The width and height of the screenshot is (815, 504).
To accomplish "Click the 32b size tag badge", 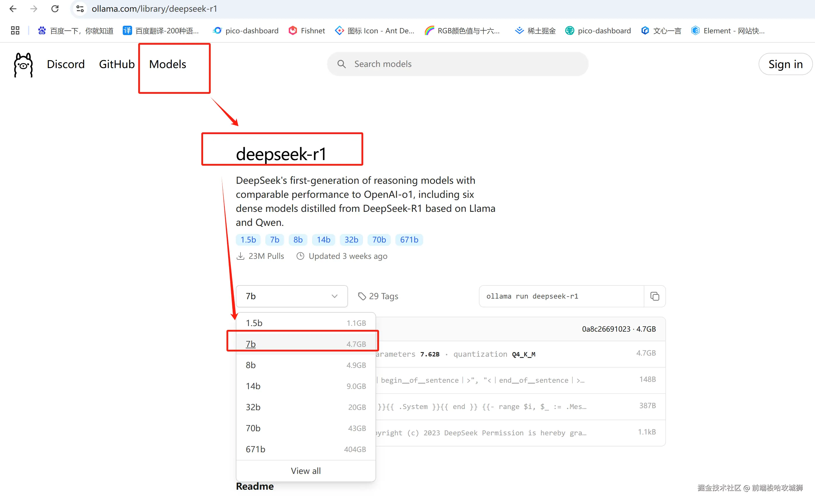I will [x=351, y=240].
